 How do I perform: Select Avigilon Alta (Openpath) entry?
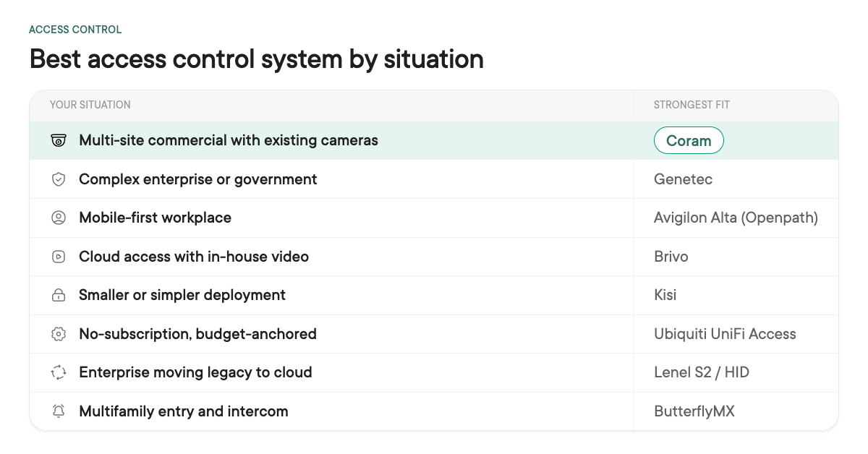pyautogui.click(x=736, y=218)
